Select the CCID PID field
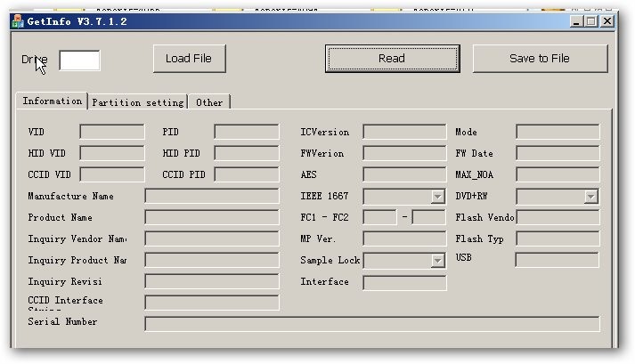The height and width of the screenshot is (364, 635). (247, 174)
